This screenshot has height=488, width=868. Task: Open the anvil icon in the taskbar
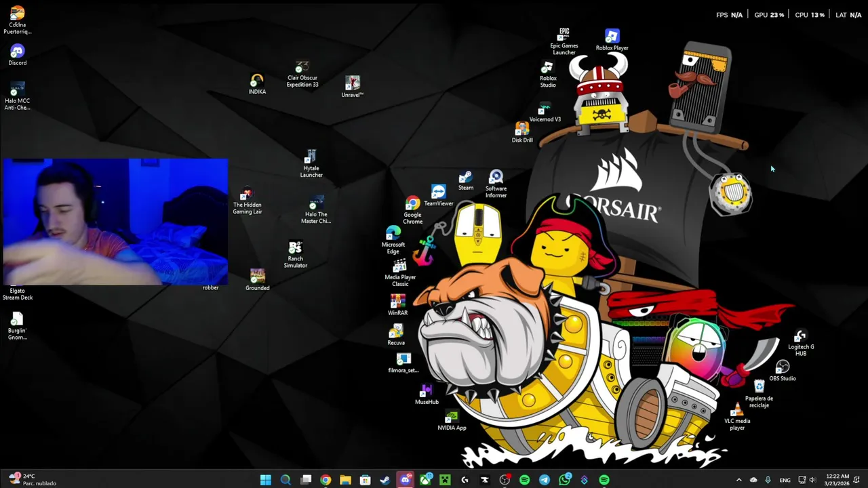[485, 480]
